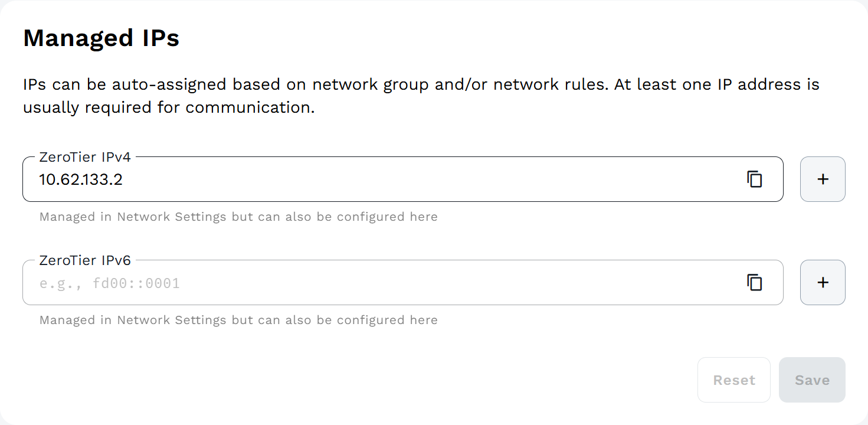
Task: Hit the plus button right of IPv6 field
Action: (x=823, y=283)
